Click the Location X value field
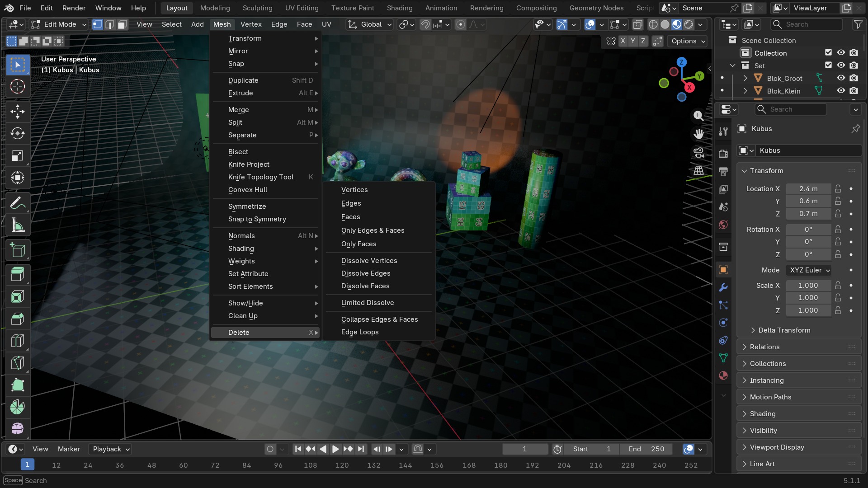This screenshot has height=488, width=868. click(x=808, y=189)
